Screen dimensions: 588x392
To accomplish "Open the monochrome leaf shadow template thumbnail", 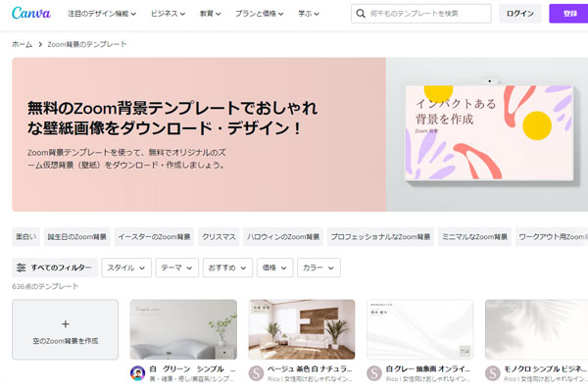I will (x=537, y=329).
